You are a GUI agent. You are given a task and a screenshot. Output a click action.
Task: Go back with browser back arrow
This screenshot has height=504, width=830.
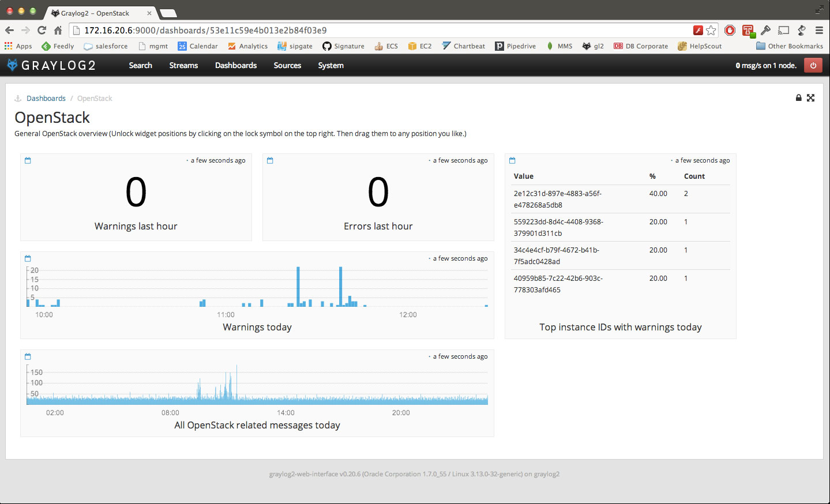point(9,30)
